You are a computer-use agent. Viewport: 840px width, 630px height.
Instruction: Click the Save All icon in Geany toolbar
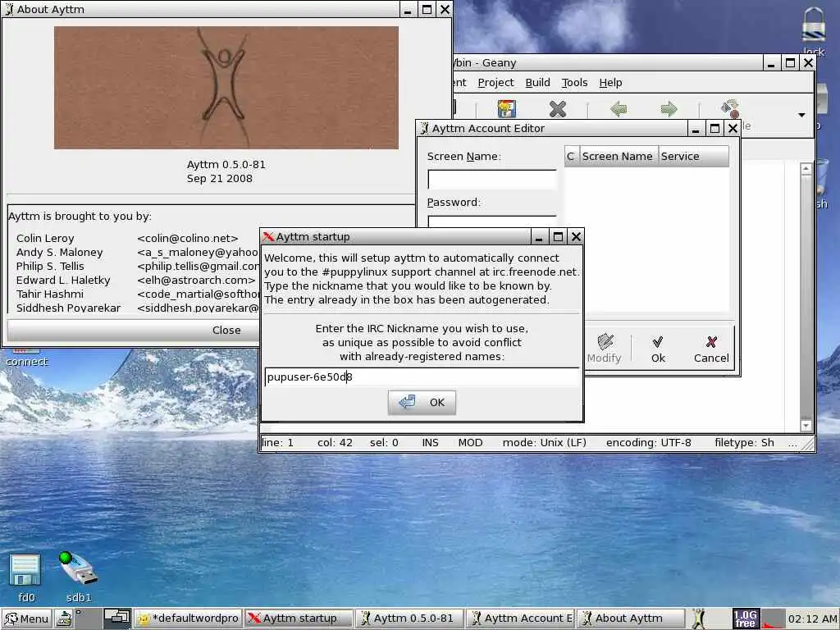coord(506,109)
